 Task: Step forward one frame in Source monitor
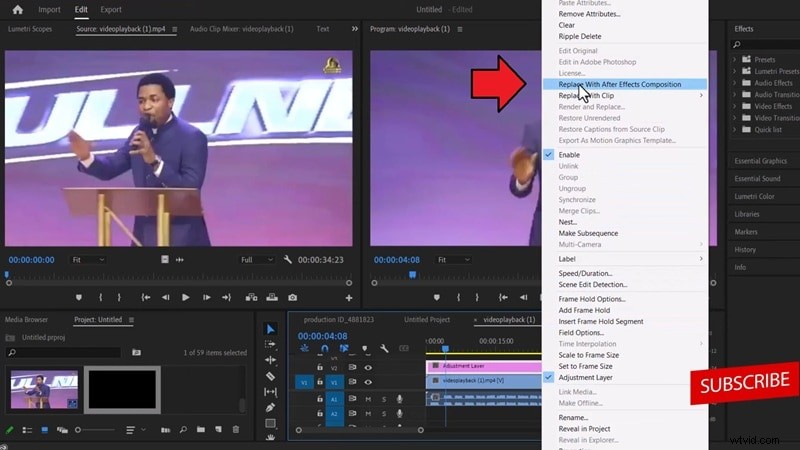tap(206, 297)
